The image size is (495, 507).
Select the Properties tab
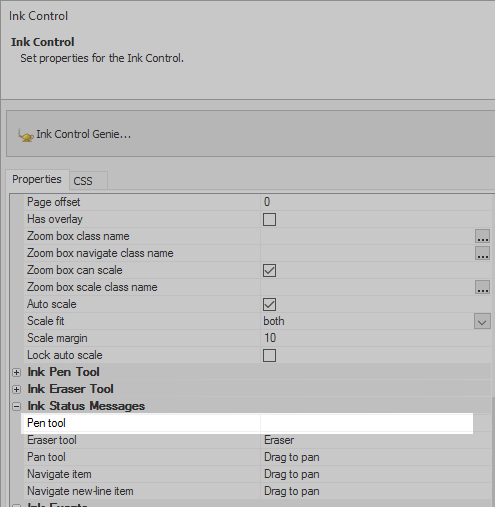(37, 179)
